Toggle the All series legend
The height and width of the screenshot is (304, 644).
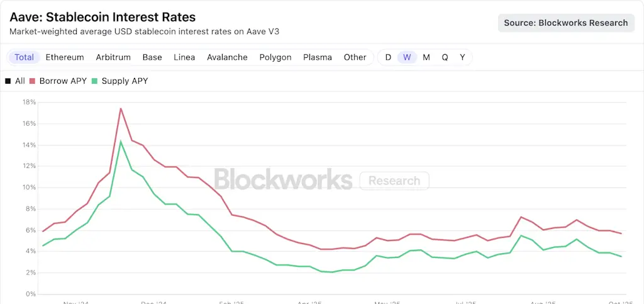pos(16,81)
